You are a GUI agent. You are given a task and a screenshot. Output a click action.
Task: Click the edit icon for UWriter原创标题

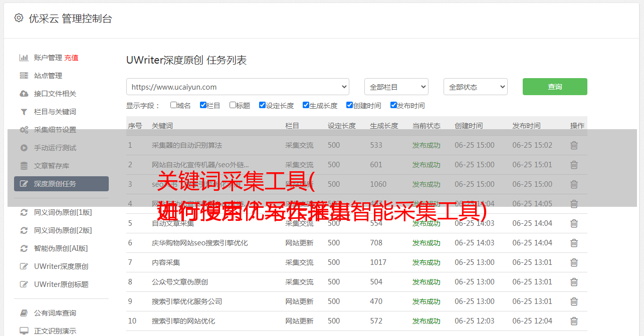point(24,284)
